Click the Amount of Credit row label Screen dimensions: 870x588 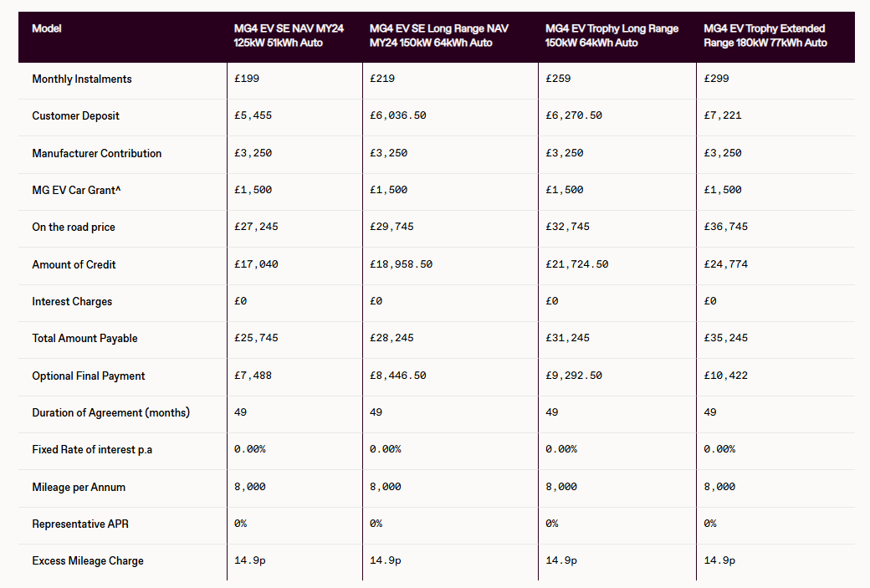tap(74, 265)
